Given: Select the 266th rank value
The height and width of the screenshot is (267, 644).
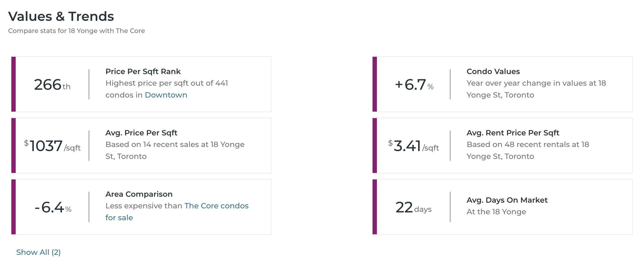Looking at the screenshot, I should coord(52,85).
